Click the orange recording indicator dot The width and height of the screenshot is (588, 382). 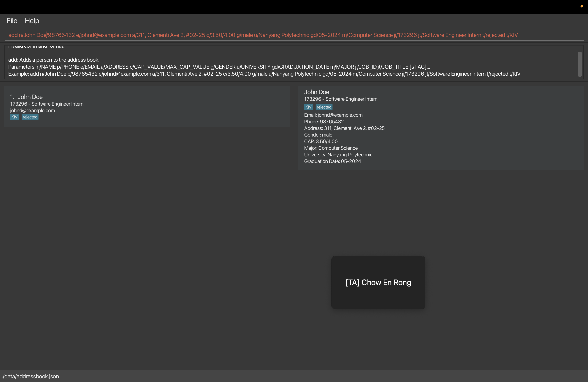(582, 6)
